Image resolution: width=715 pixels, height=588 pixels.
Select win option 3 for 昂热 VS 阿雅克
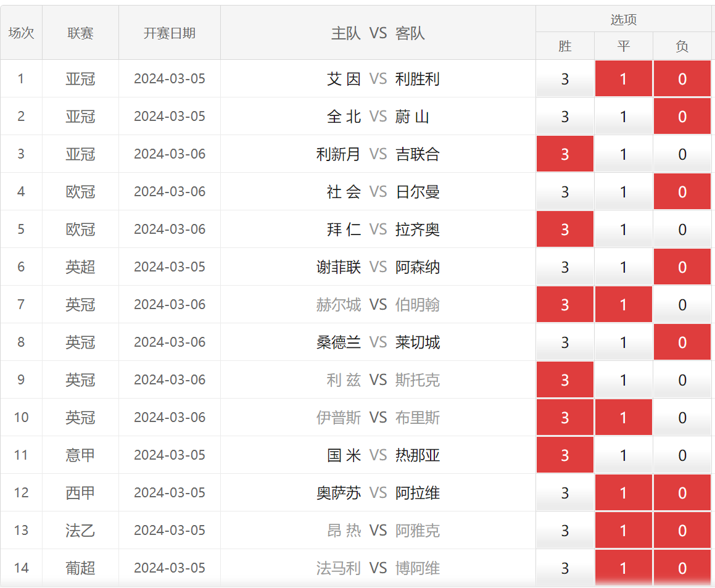point(564,530)
